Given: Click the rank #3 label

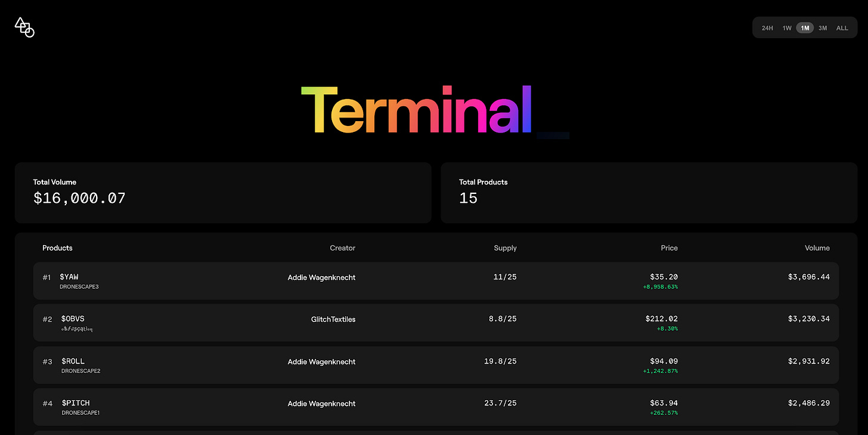Looking at the screenshot, I should point(48,362).
